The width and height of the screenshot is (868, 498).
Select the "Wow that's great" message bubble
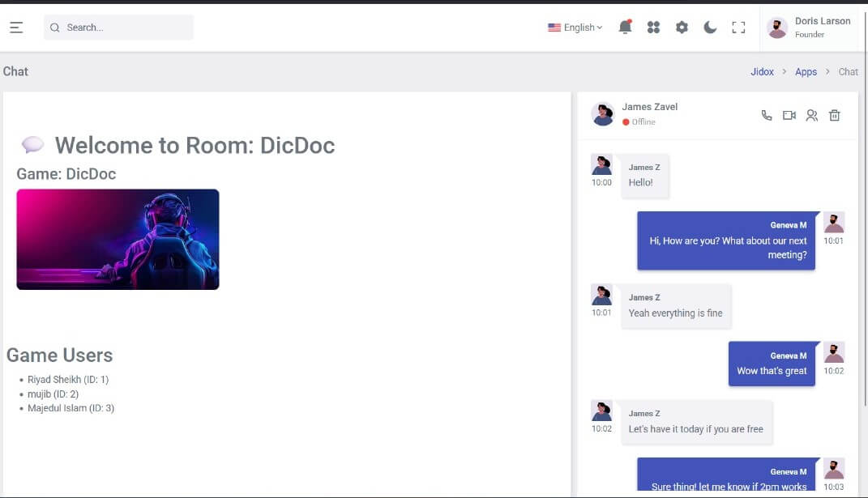(x=772, y=364)
